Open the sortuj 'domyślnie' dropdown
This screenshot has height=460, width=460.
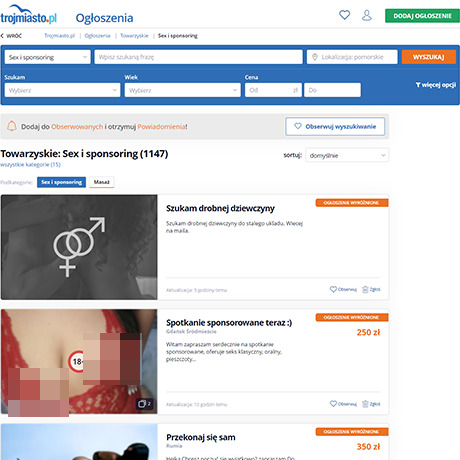[347, 155]
